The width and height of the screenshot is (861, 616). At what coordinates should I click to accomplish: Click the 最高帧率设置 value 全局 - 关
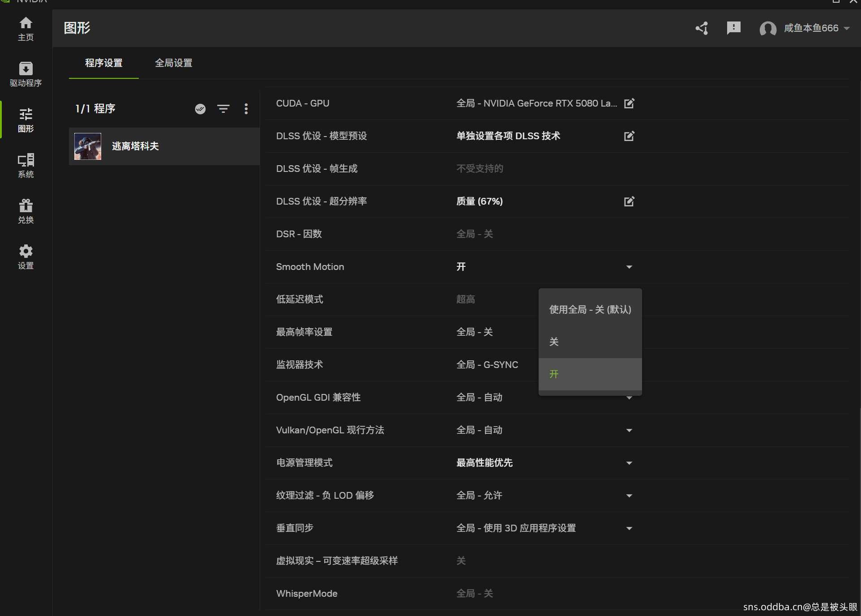tap(475, 332)
